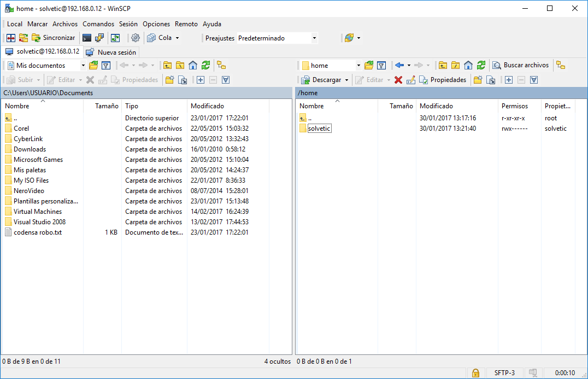Refresh the remote panel
Image resolution: width=588 pixels, height=379 pixels.
(481, 65)
